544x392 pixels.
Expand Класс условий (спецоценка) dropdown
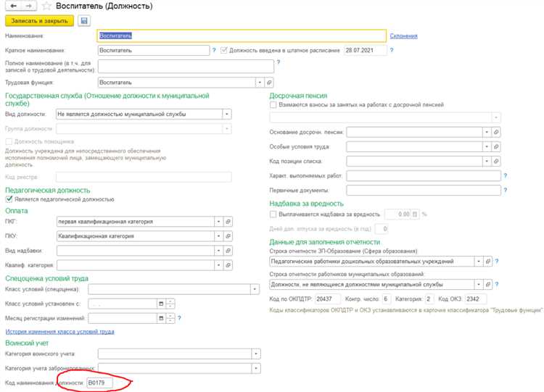click(x=255, y=289)
